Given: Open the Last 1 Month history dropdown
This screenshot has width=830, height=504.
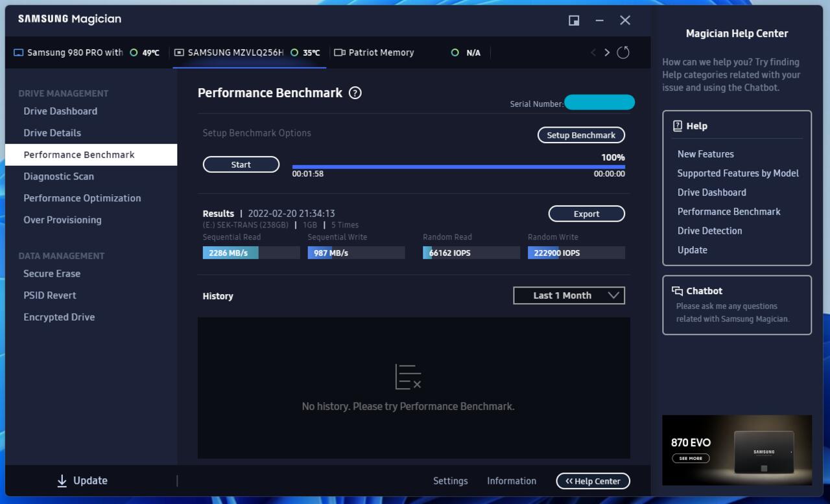Looking at the screenshot, I should pos(569,295).
